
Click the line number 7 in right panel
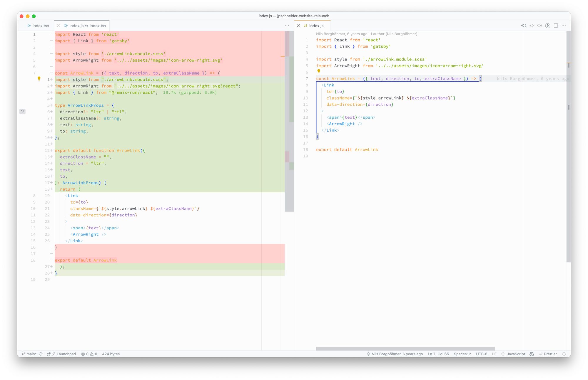[307, 78]
